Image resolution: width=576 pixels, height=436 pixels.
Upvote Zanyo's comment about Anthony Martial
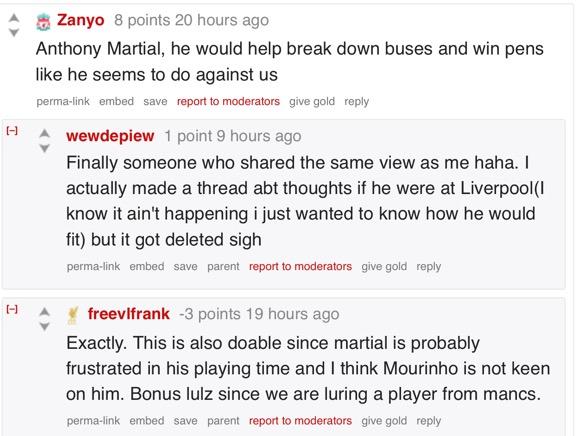pyautogui.click(x=14, y=18)
